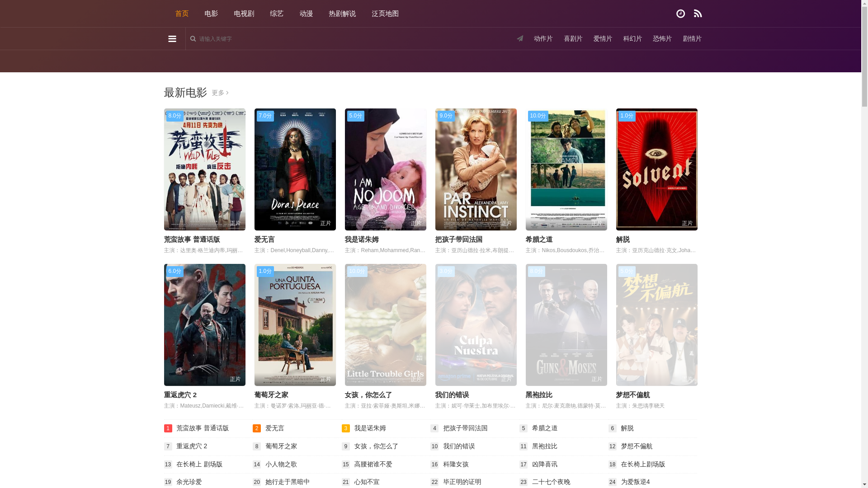Viewport: 868px width, 488px height.
Task: Open Wild Tales movie poster
Action: [205, 169]
